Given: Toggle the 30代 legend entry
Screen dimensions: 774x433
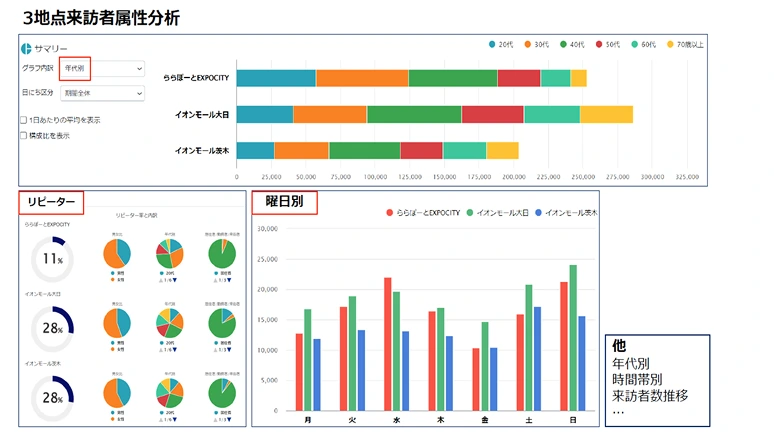Looking at the screenshot, I should click(x=537, y=44).
